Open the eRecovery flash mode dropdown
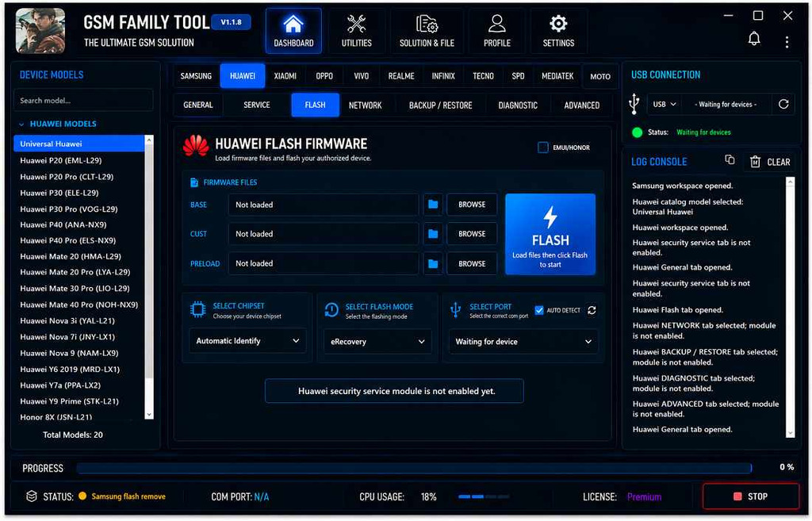This screenshot has height=521, width=812. (377, 341)
